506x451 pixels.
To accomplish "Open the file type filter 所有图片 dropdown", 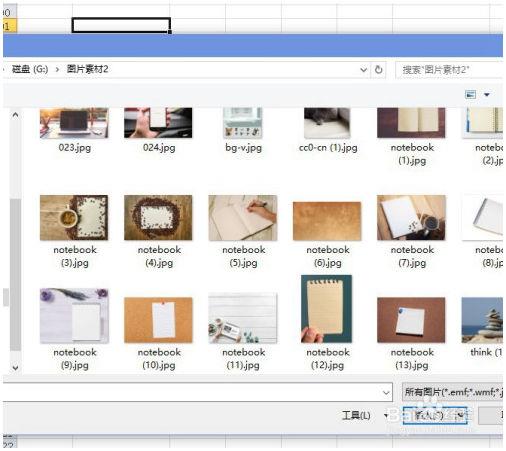I will (453, 392).
